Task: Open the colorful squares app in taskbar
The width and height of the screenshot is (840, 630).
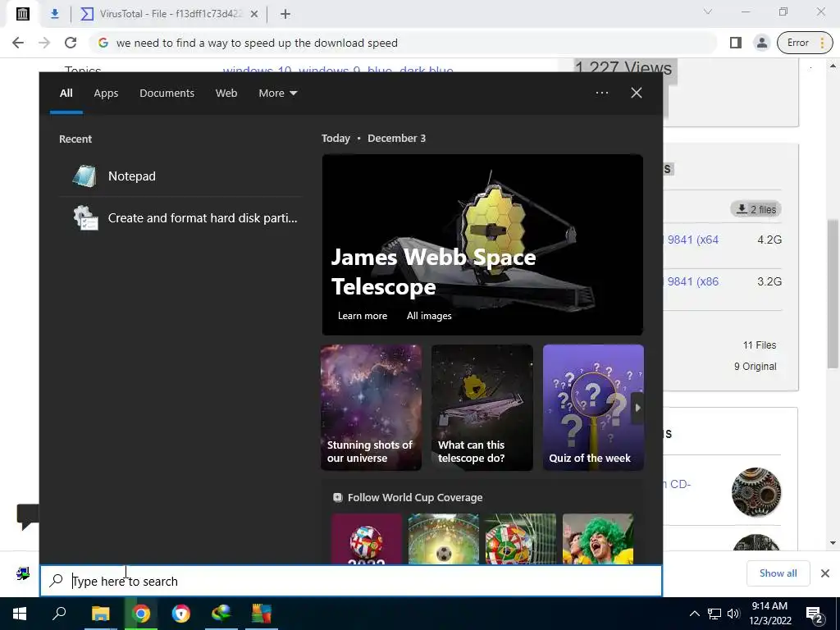Action: (x=262, y=614)
